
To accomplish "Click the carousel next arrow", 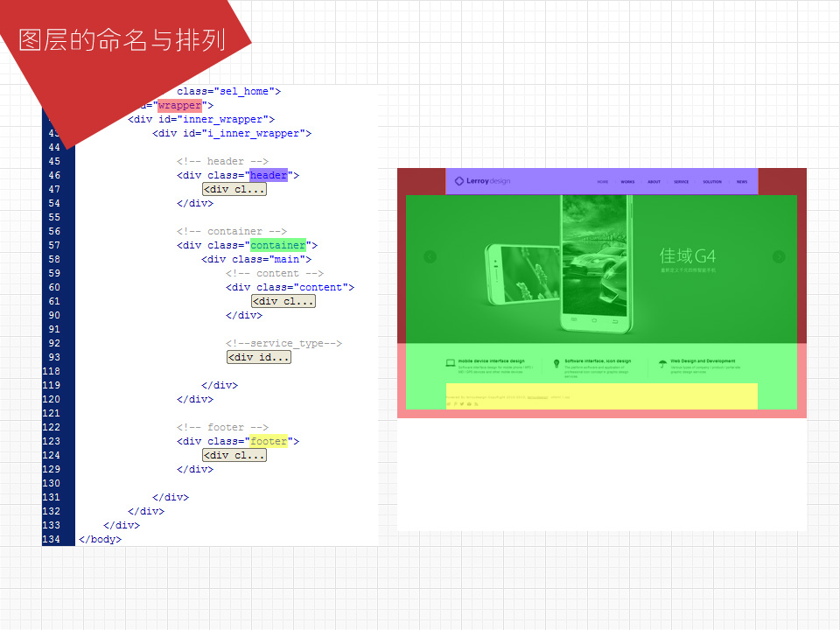I will 779,256.
